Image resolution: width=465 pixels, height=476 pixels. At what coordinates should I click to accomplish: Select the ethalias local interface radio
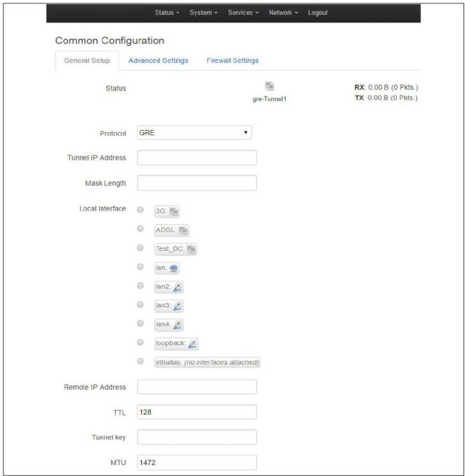click(x=140, y=361)
